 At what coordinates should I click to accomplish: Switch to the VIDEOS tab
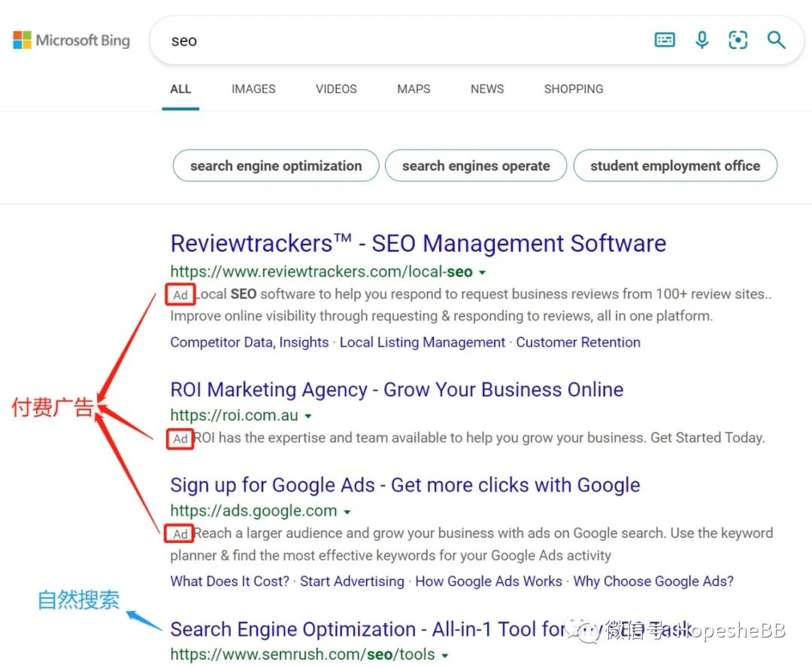click(x=336, y=89)
